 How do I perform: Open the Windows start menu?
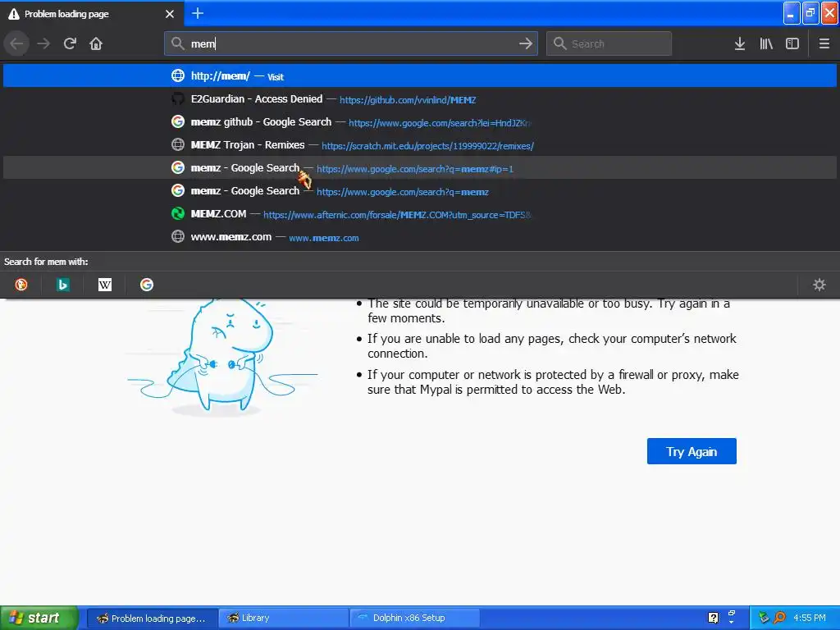tap(39, 618)
